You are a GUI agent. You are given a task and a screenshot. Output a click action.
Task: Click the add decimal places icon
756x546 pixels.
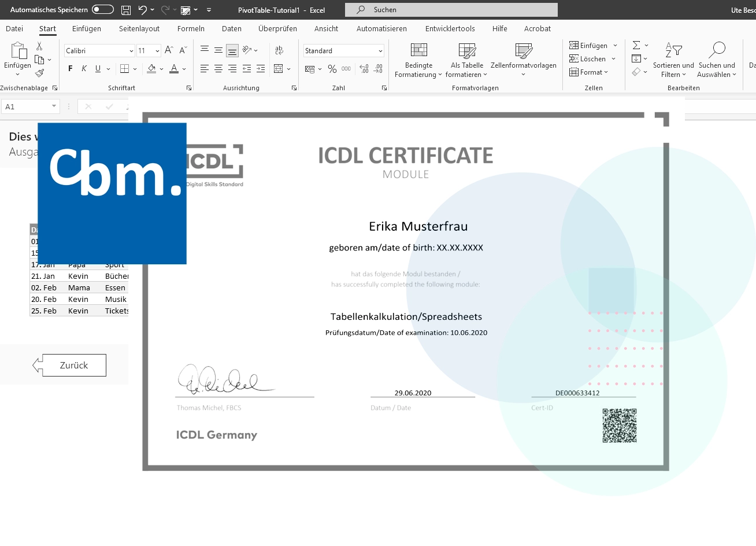tap(364, 69)
